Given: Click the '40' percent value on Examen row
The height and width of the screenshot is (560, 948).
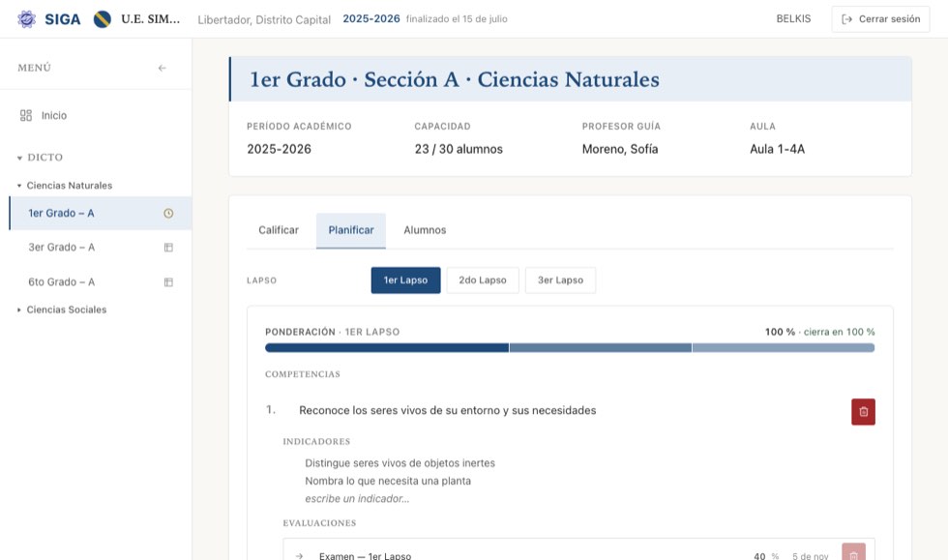Looking at the screenshot, I should click(759, 556).
